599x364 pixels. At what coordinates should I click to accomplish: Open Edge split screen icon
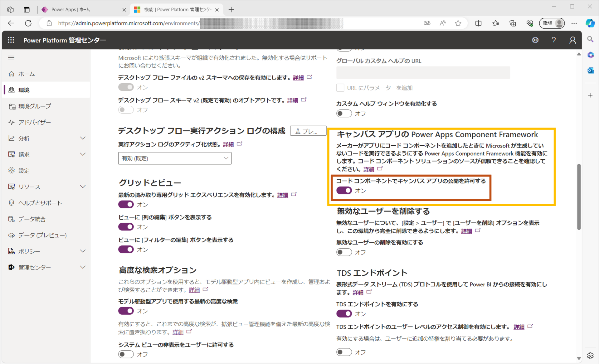point(478,23)
